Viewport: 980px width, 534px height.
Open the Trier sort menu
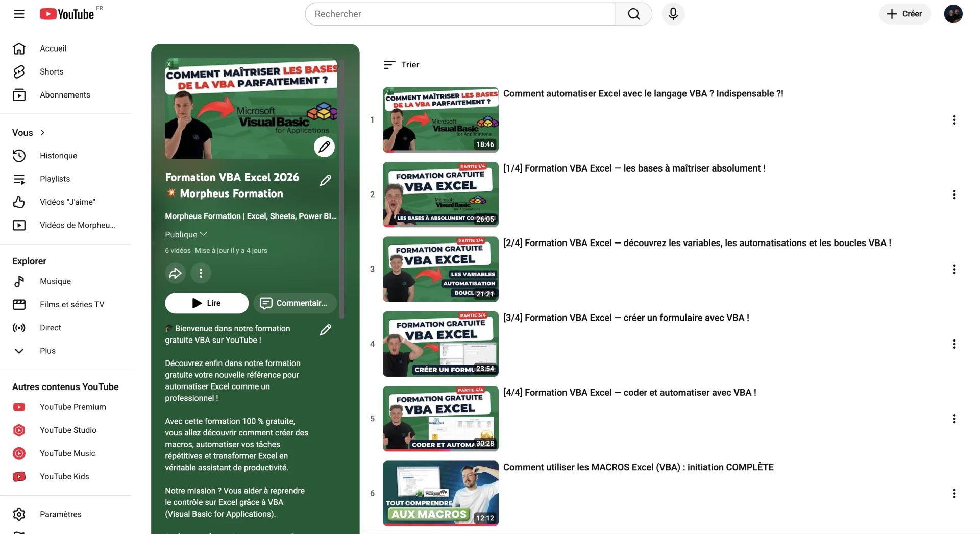401,65
